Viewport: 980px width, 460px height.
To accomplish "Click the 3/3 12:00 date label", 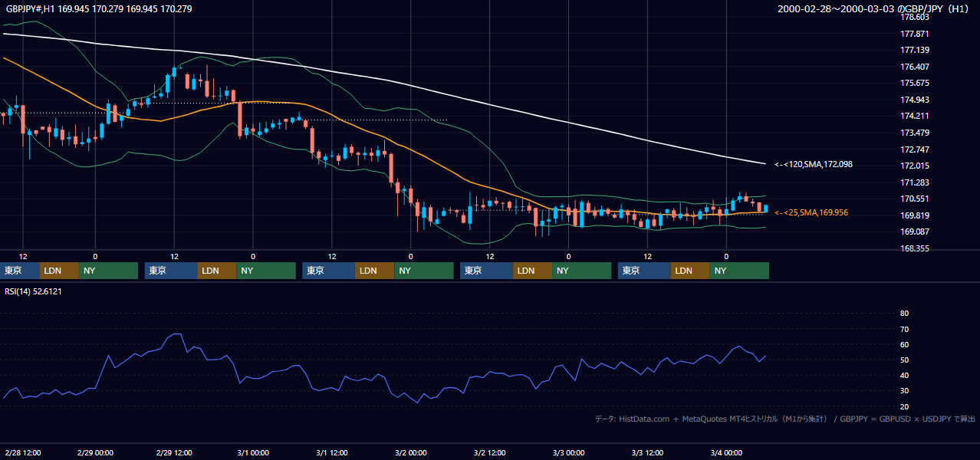I will click(x=647, y=452).
